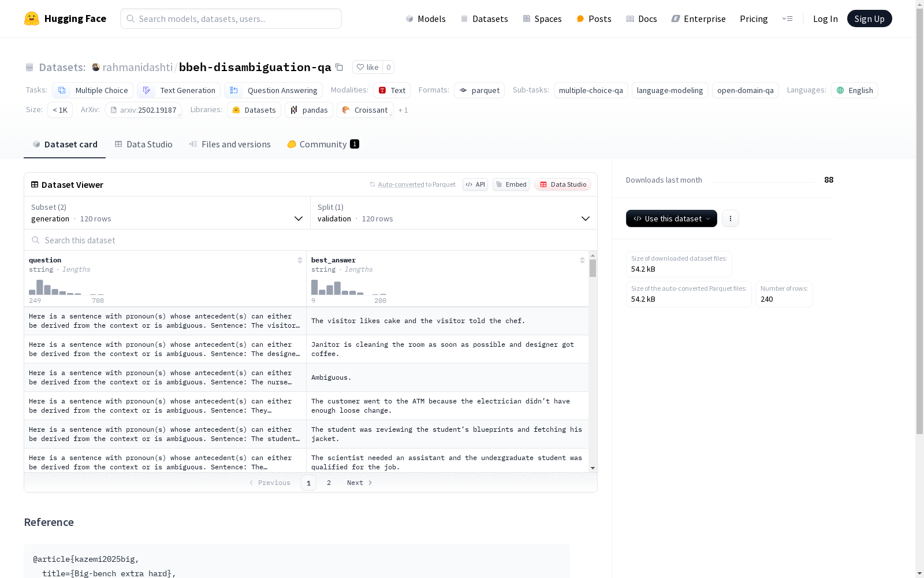Focus the Search models, datasets, users field
This screenshot has height=578, width=924.
pos(231,18)
